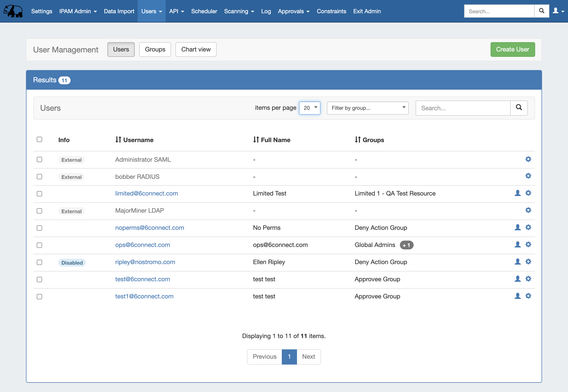Switch to the Groups tab
The height and width of the screenshot is (392, 568).
[155, 49]
